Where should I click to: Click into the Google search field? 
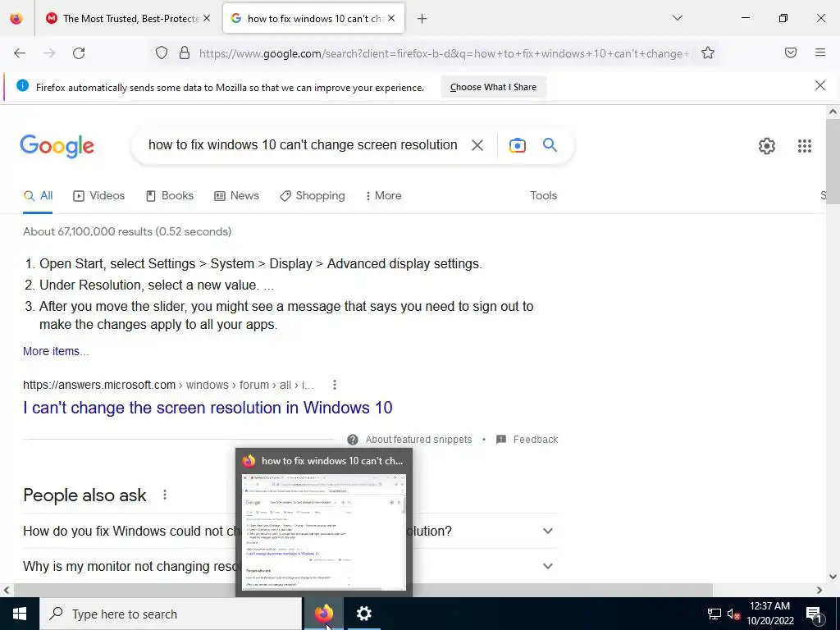point(303,145)
